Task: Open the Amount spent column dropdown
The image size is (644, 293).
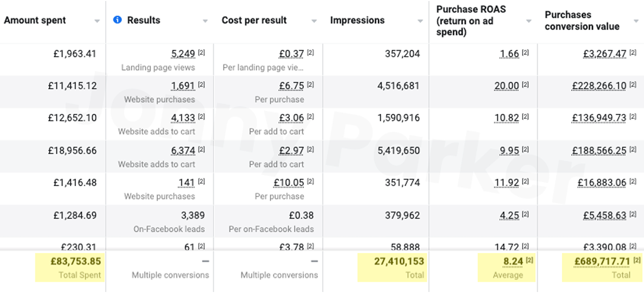Action: (97, 21)
